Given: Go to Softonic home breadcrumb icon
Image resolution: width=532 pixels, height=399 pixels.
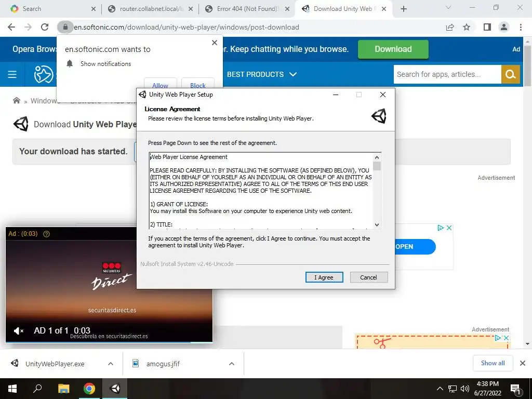Looking at the screenshot, I should [x=16, y=100].
